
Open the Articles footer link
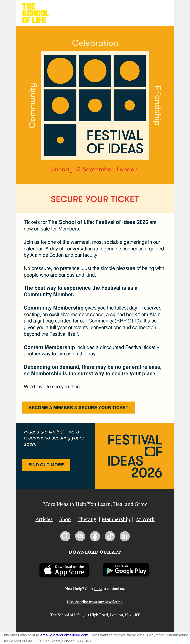point(44,519)
